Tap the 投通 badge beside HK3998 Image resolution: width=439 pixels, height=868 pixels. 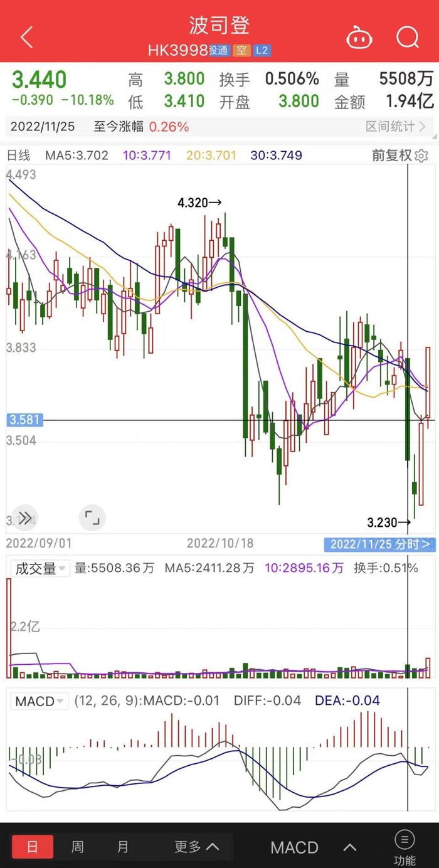(x=219, y=51)
